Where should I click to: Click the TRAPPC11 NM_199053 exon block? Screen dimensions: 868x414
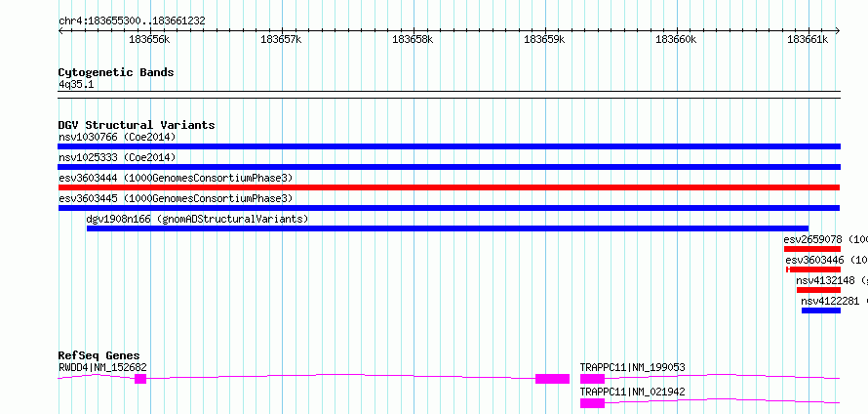pyautogui.click(x=592, y=379)
